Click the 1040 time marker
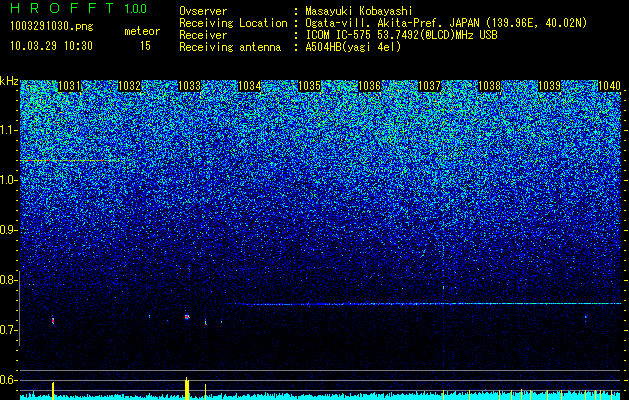Screen dimensions: 629x400 point(609,86)
